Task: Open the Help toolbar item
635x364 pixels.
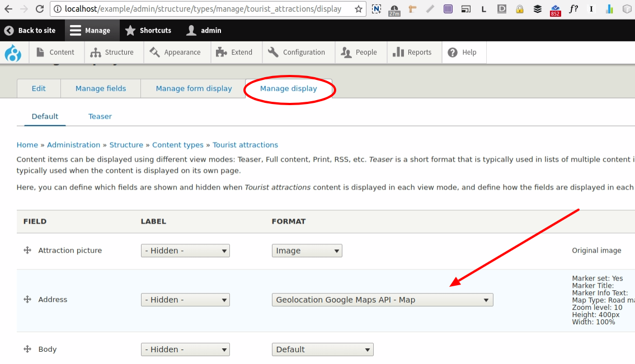Action: pyautogui.click(x=463, y=53)
